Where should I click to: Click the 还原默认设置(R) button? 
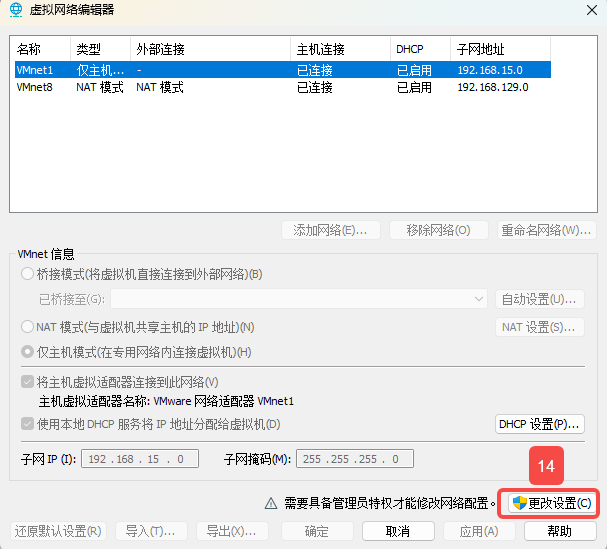(58, 531)
